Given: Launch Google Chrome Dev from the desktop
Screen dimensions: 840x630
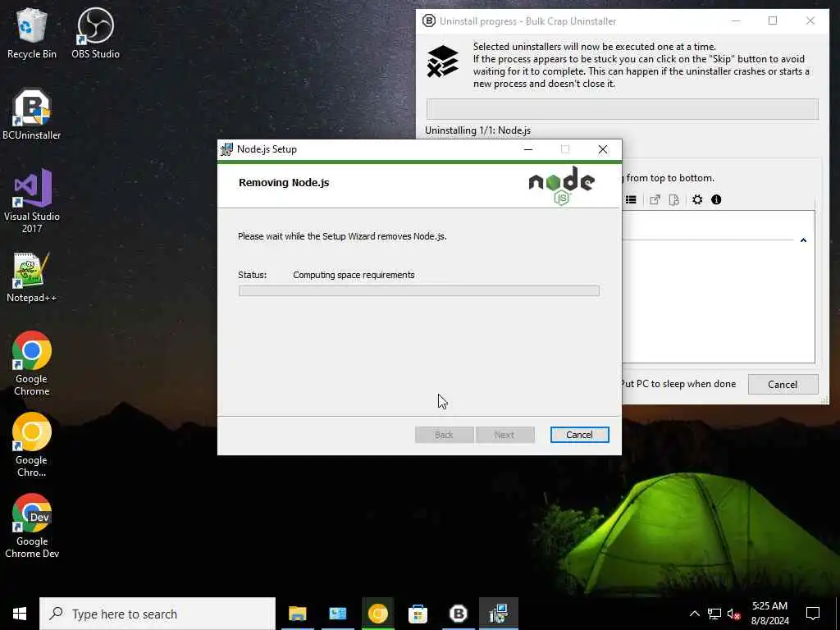Looking at the screenshot, I should pyautogui.click(x=32, y=526).
